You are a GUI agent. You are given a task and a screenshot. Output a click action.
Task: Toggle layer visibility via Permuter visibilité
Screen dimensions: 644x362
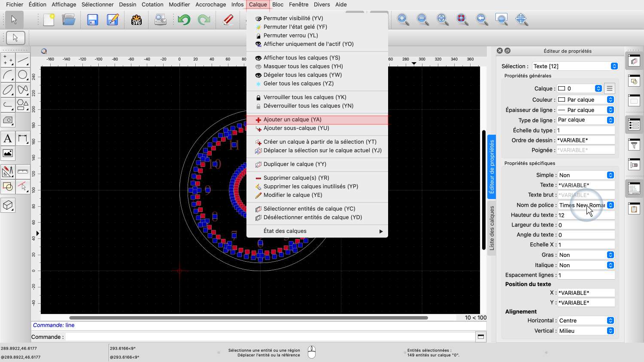(293, 18)
